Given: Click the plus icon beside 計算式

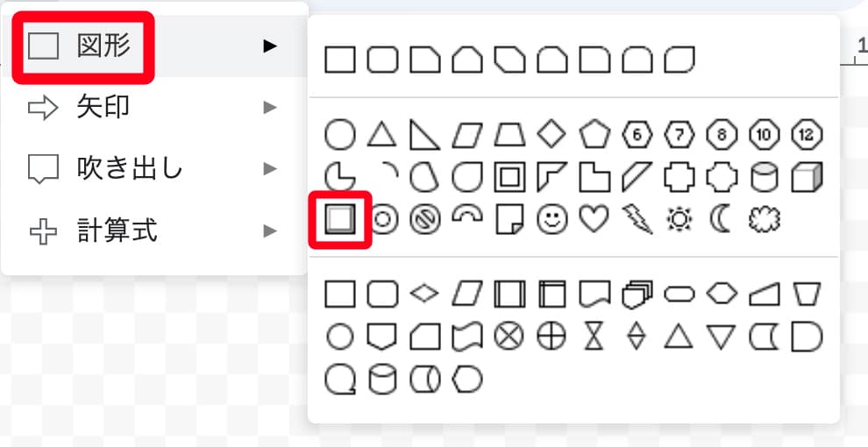Looking at the screenshot, I should pos(43,232).
